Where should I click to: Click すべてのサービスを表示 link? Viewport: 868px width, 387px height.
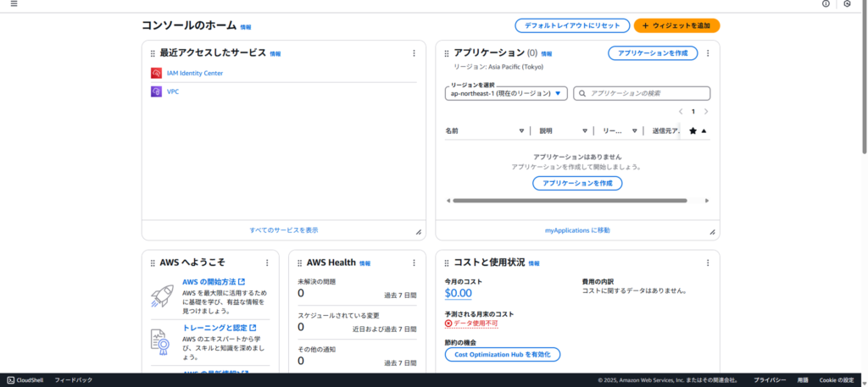click(284, 230)
